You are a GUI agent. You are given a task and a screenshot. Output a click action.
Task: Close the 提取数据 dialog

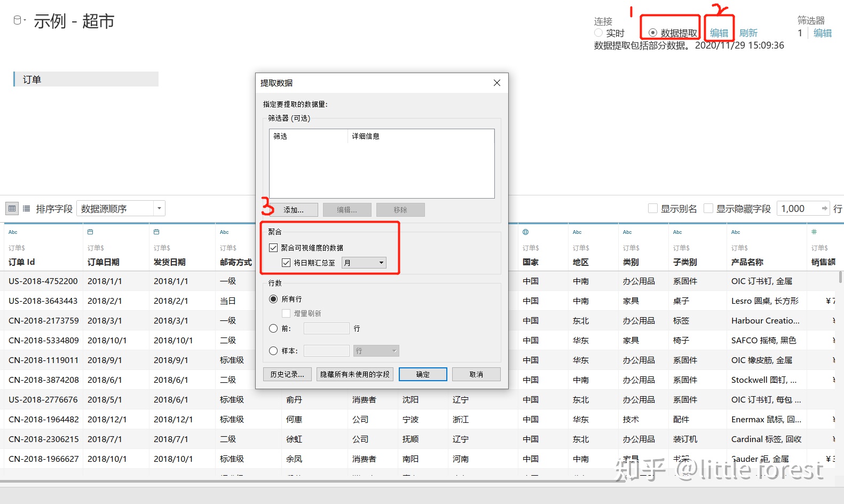coord(497,83)
